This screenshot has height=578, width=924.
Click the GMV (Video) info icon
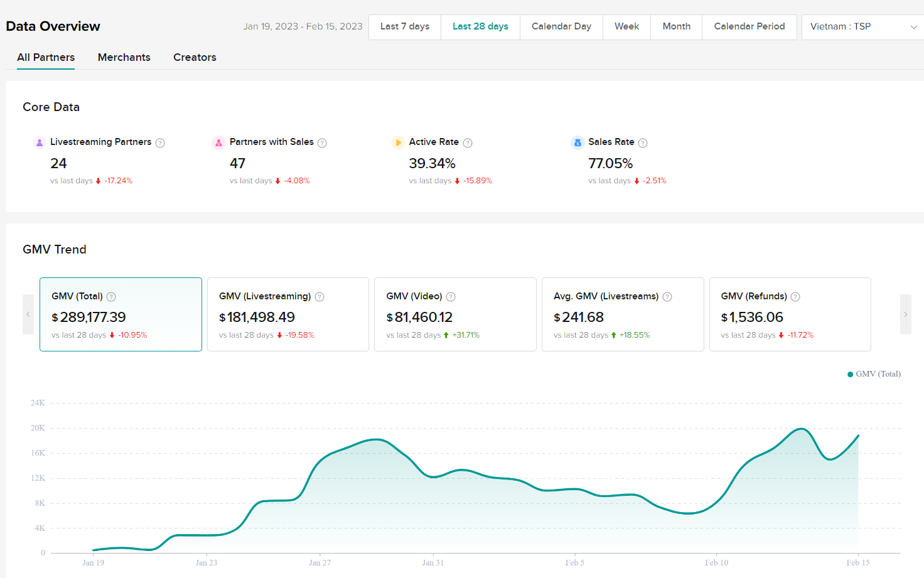[451, 297]
